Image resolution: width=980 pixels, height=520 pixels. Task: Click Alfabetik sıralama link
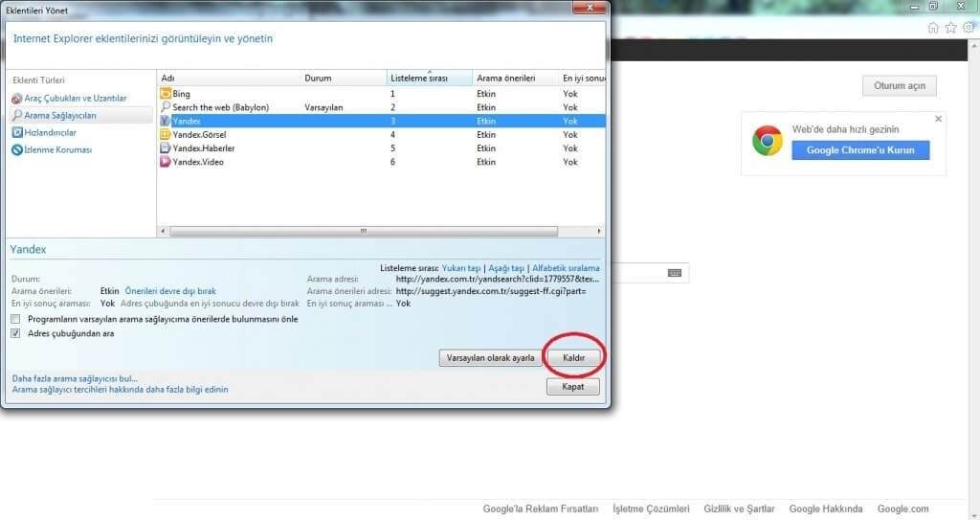(566, 268)
